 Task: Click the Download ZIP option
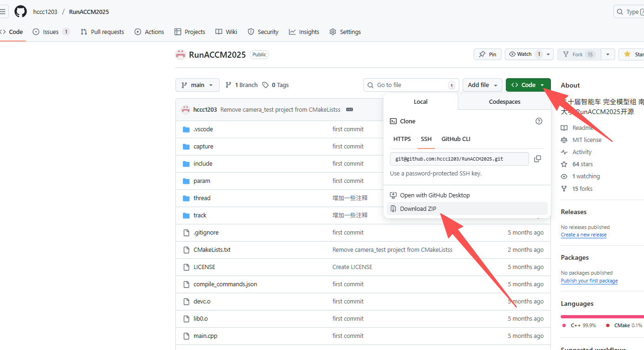pos(418,209)
